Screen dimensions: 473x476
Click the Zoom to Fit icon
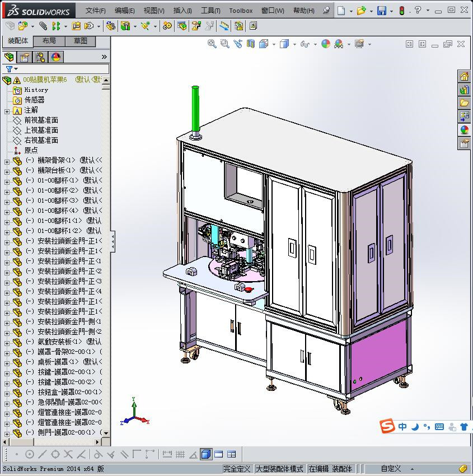coord(212,44)
